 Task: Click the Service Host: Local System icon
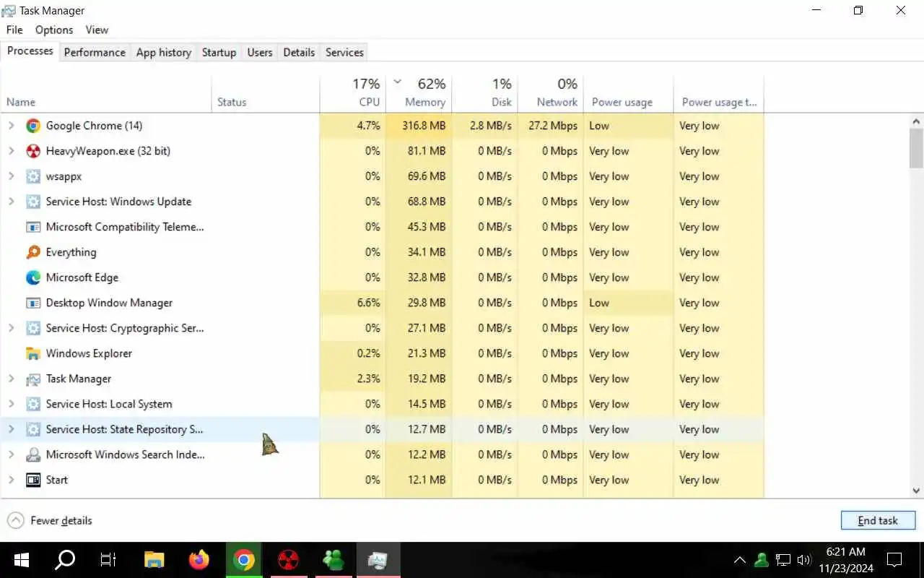(x=33, y=404)
